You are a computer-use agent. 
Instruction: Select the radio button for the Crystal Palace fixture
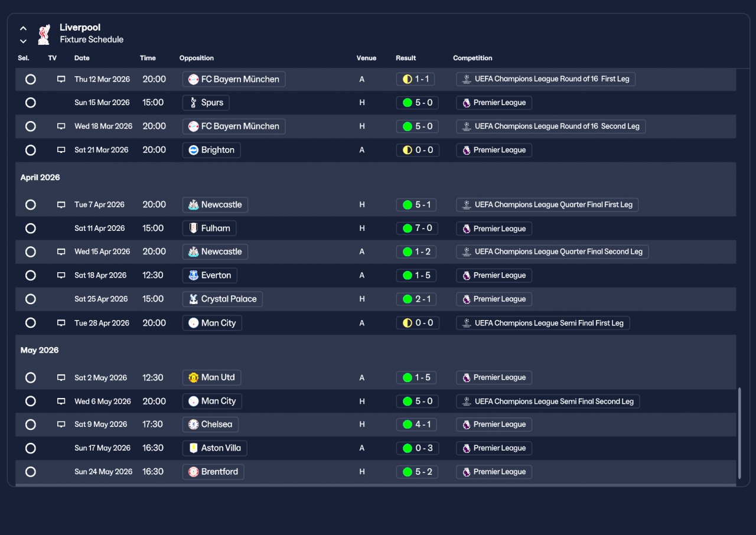tap(31, 299)
